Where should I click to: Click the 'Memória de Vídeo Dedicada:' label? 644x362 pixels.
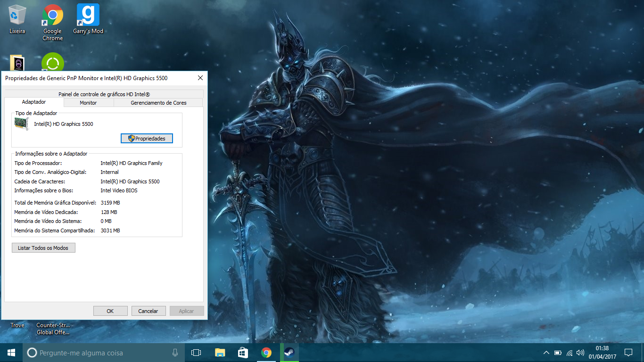pyautogui.click(x=46, y=212)
